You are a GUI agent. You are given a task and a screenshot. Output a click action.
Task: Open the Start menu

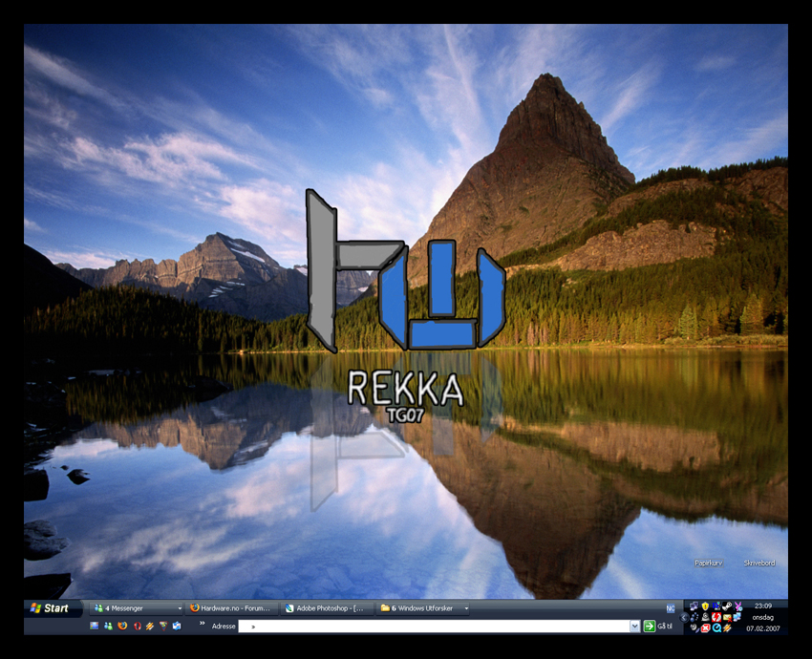pyautogui.click(x=53, y=608)
